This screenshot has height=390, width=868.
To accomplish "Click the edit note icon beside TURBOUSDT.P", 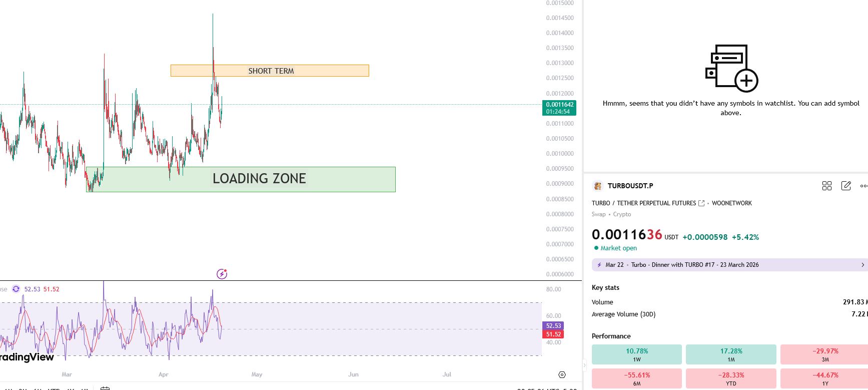I will click(846, 186).
